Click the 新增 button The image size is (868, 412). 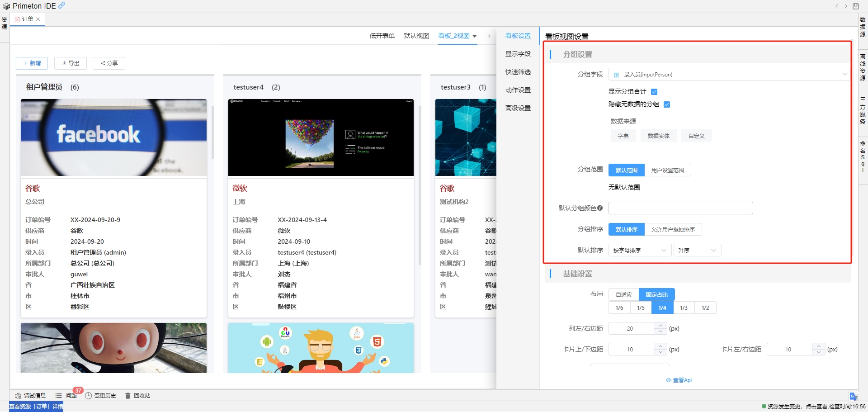[x=32, y=63]
